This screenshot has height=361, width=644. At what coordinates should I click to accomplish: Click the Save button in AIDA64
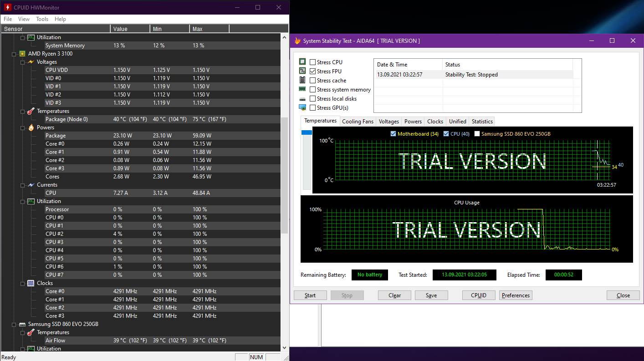[431, 295]
